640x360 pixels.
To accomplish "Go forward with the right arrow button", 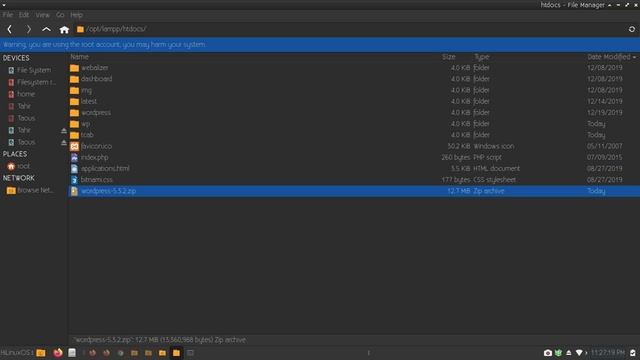I will coord(28,29).
